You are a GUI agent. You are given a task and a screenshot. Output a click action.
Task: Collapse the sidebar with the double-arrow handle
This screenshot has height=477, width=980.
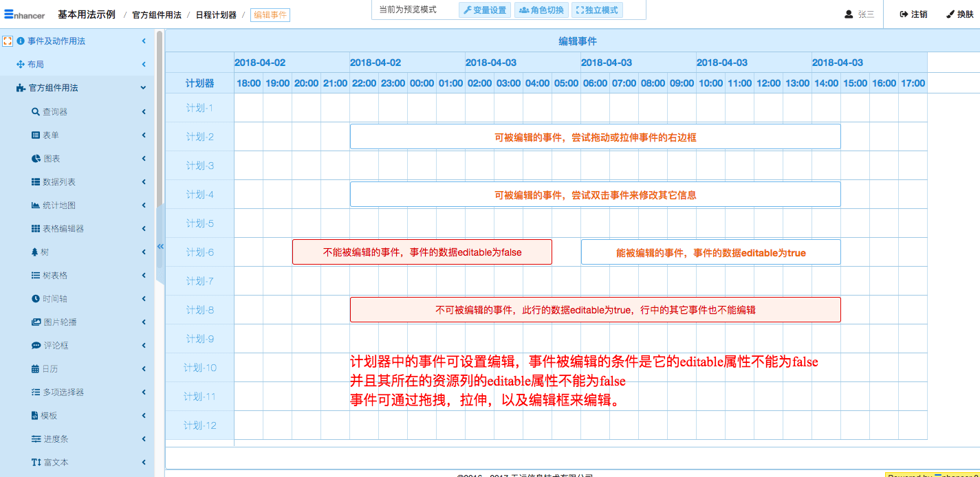point(160,246)
